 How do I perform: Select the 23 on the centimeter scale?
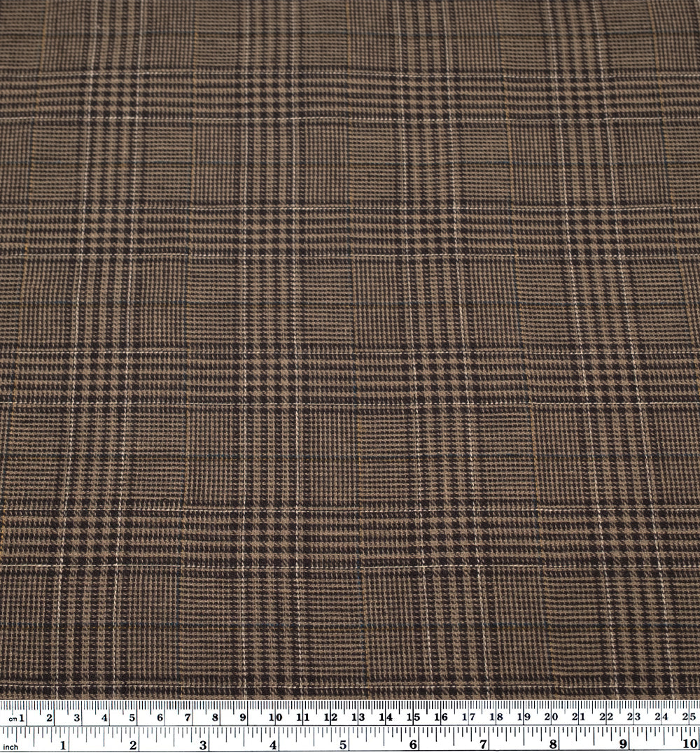pyautogui.click(x=634, y=717)
